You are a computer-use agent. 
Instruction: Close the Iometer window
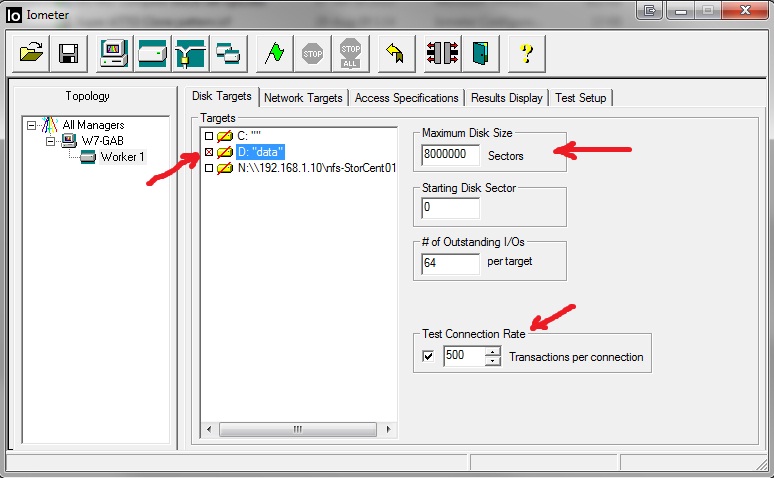point(746,10)
